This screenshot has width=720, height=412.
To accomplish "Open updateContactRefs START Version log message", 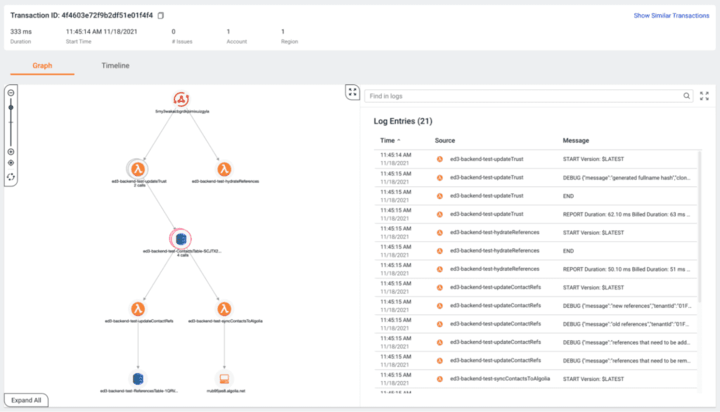I will tap(593, 288).
